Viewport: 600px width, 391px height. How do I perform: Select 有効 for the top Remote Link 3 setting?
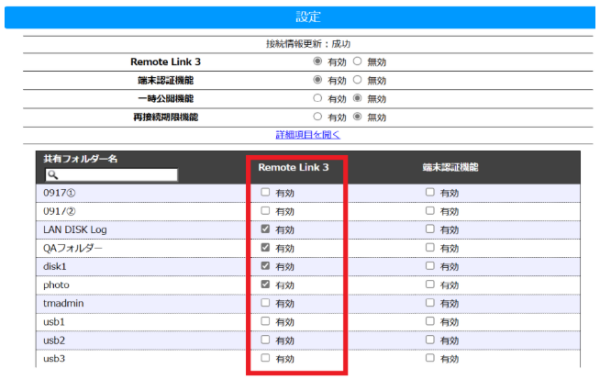tap(317, 61)
